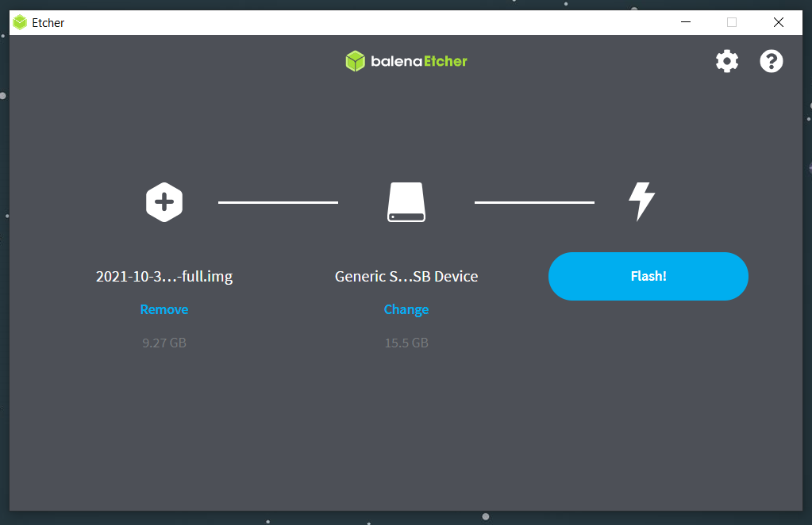Screen dimensions: 812x525
Task: Click the green balena cube logo
Action: pyautogui.click(x=355, y=61)
